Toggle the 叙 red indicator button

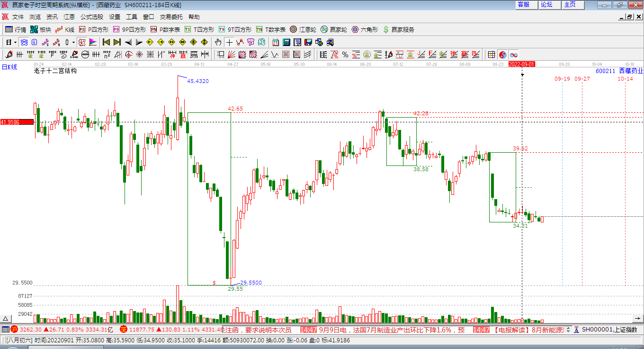81,42
